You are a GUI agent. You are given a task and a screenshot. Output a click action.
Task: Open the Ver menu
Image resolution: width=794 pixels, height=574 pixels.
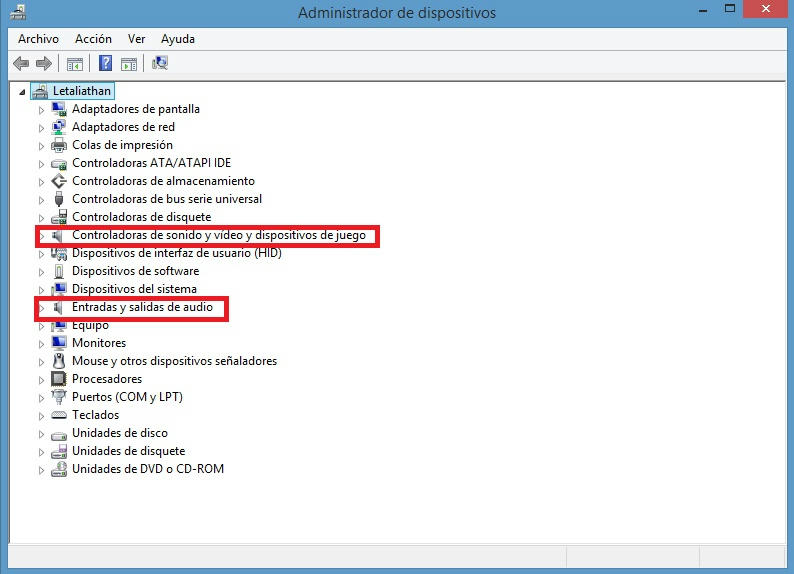(x=136, y=39)
